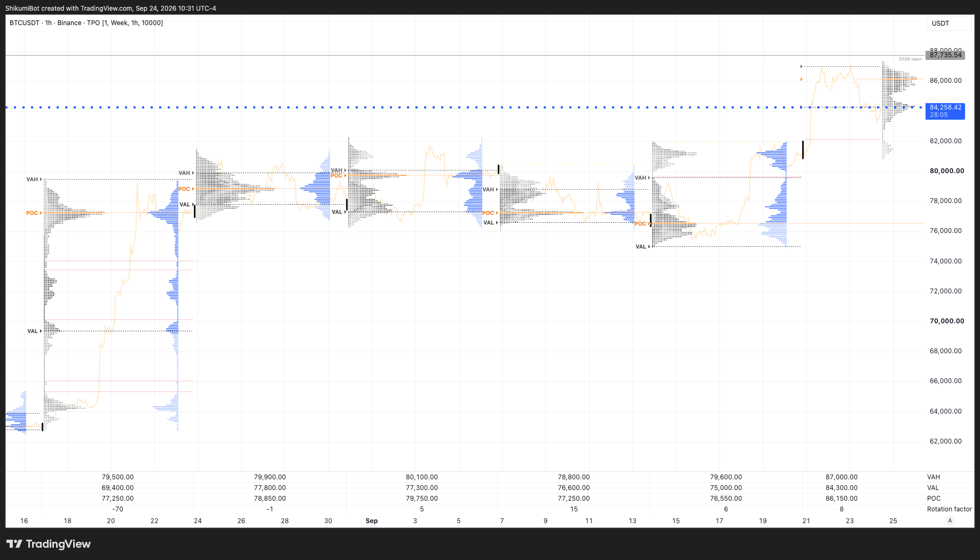Select the 69,400.00 VAL table cell
980x560 pixels.
point(117,488)
